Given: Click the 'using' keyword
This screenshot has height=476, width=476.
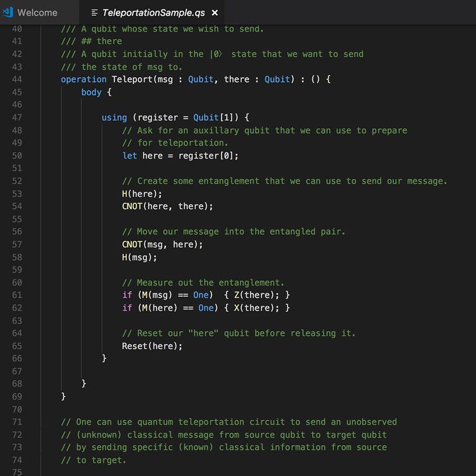Looking at the screenshot, I should pos(114,118).
